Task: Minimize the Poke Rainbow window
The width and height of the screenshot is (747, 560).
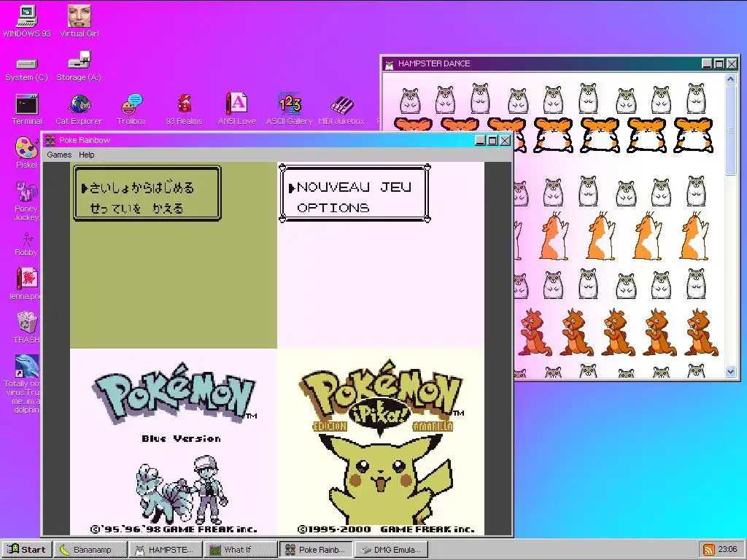Action: point(481,141)
